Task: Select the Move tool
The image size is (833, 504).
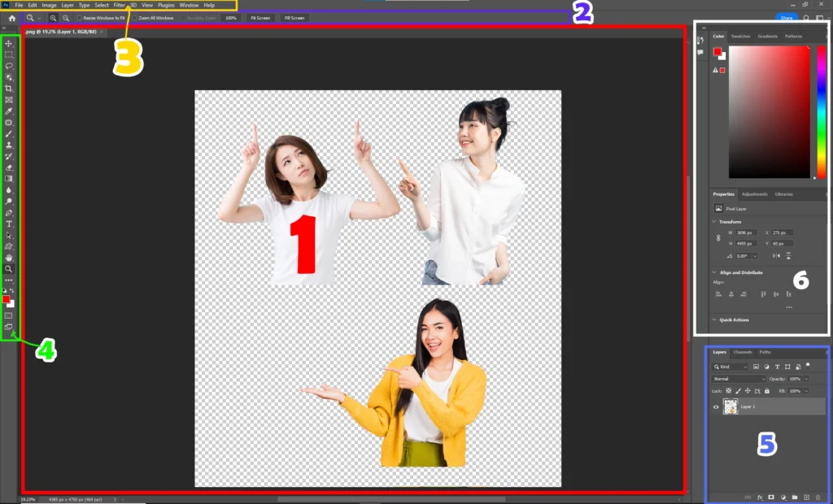Action: tap(8, 44)
